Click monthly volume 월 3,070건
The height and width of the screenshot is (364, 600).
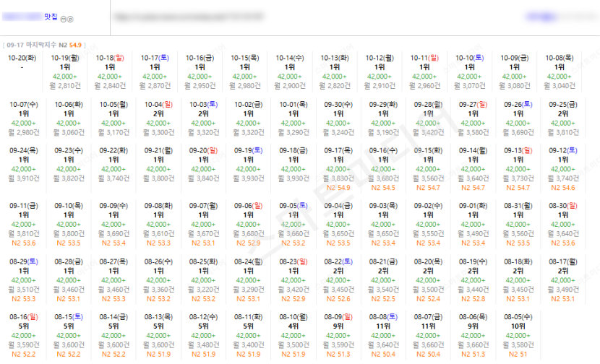pyautogui.click(x=469, y=86)
